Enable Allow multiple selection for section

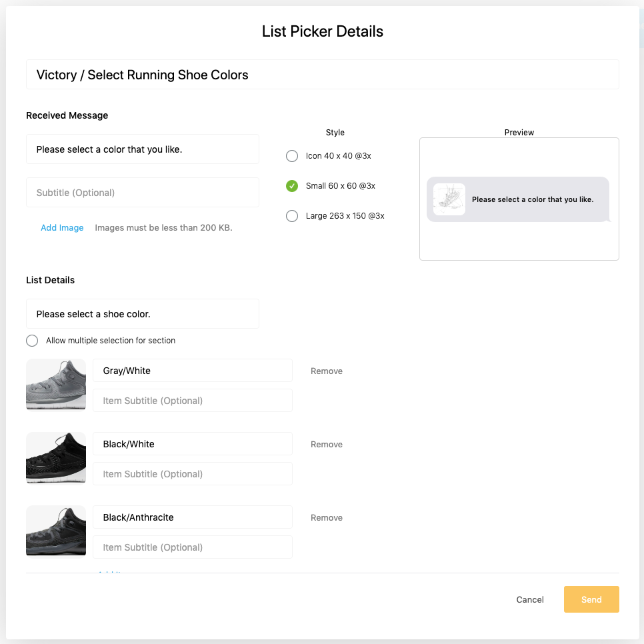[32, 341]
